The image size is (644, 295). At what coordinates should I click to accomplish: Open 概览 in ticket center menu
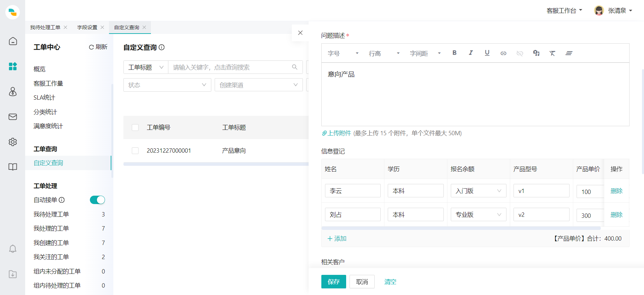coord(40,69)
